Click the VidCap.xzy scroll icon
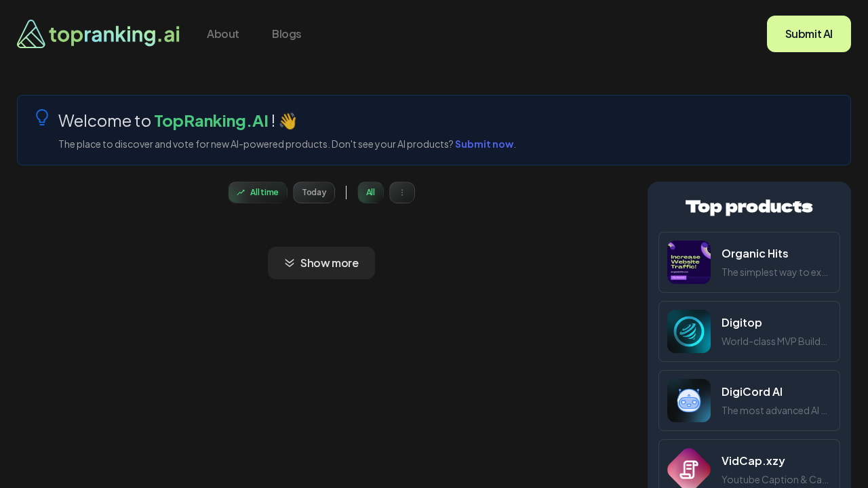 click(x=688, y=469)
